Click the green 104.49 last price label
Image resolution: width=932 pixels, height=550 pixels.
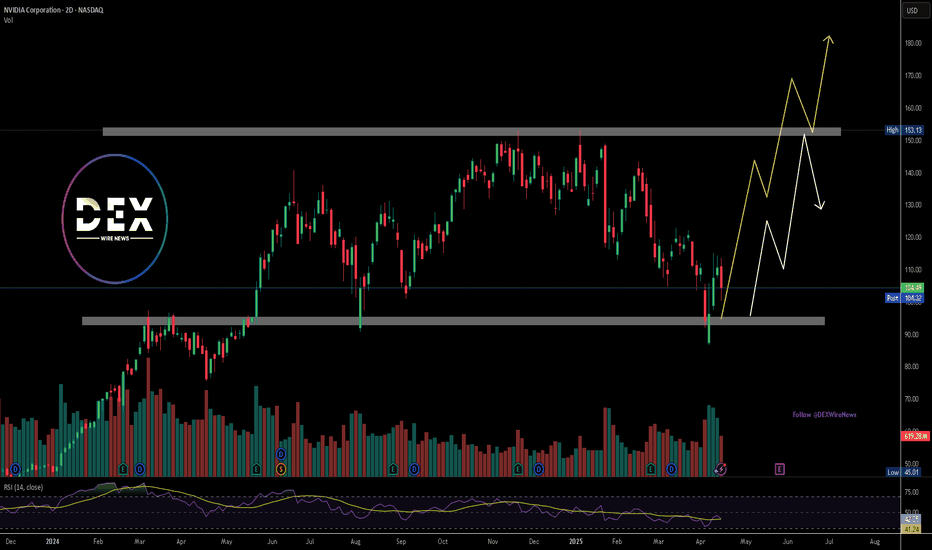click(x=912, y=288)
